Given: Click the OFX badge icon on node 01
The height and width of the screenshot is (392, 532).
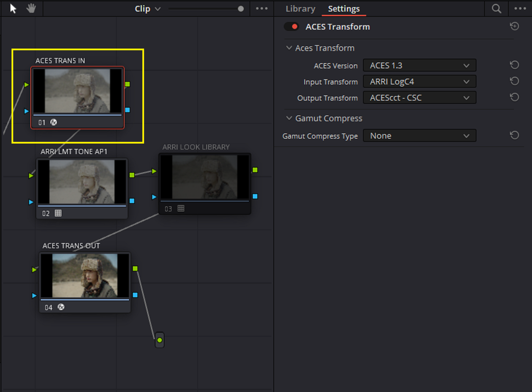Looking at the screenshot, I should coord(53,122).
